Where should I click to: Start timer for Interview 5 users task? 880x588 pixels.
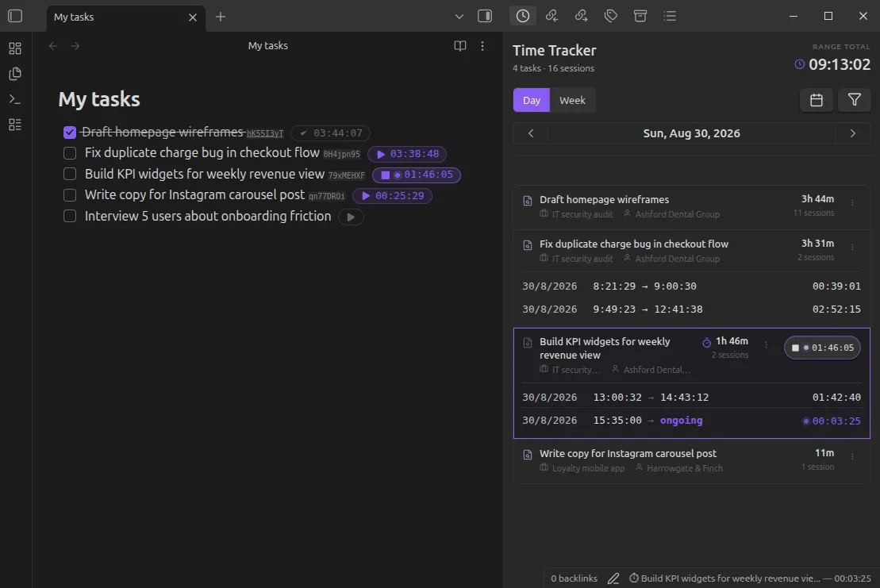pos(351,217)
